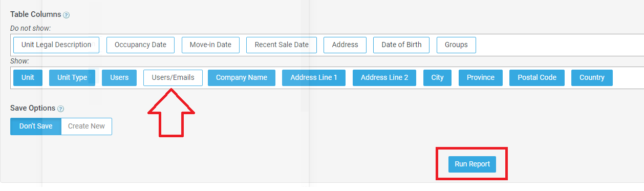Toggle the Groups column chip

pyautogui.click(x=456, y=45)
